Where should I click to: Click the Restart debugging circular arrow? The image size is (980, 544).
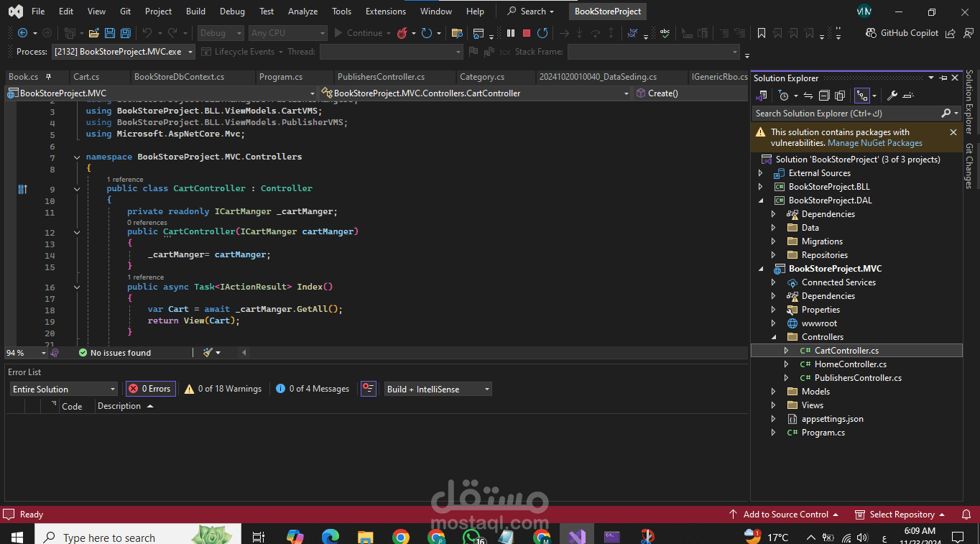coord(542,33)
